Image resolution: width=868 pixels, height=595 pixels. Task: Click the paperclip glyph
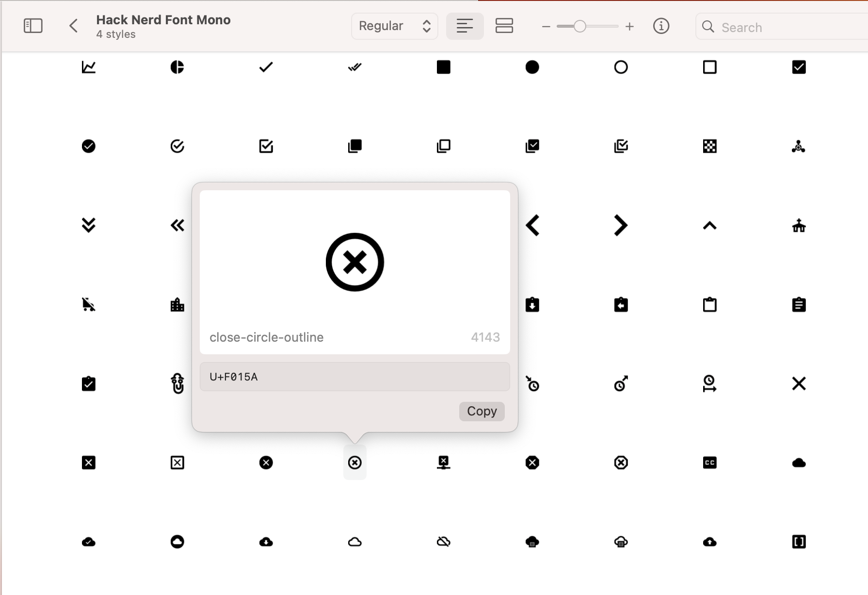177,383
